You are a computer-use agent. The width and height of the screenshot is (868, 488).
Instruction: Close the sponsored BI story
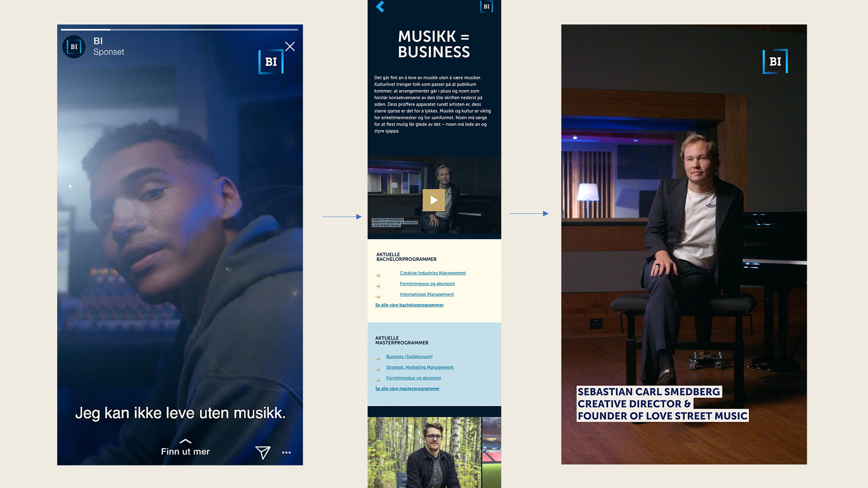coord(290,47)
